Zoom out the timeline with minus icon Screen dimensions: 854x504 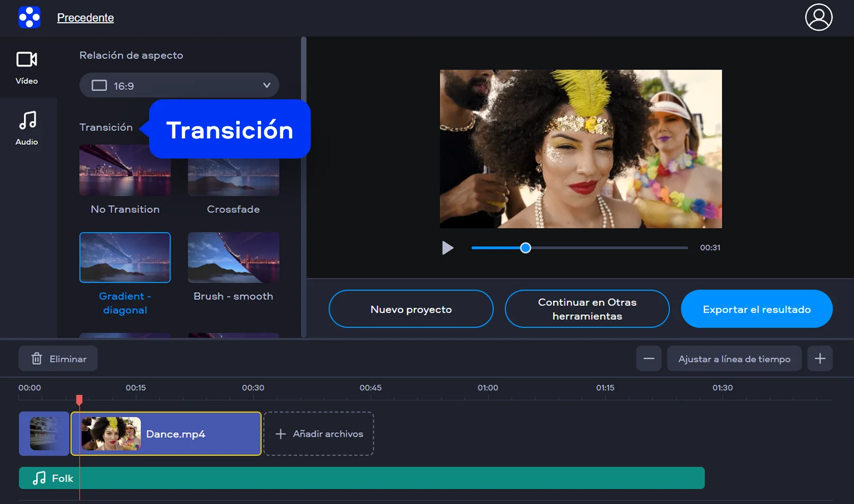[x=648, y=359]
